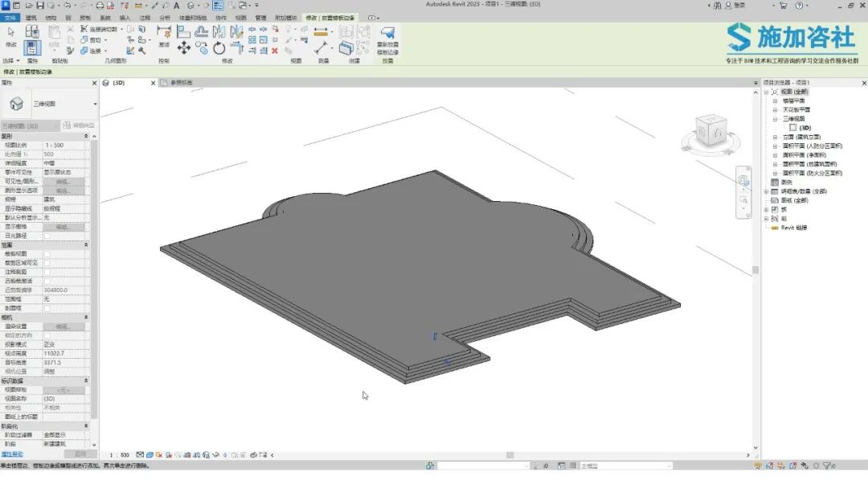
Task: Click the Save icon in quick access toolbar
Action: [40, 6]
